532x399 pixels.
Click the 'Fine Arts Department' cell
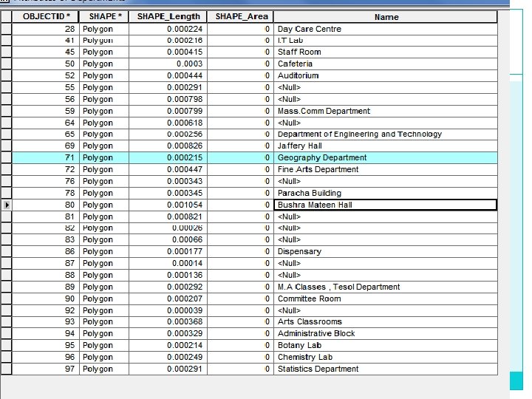(386, 169)
